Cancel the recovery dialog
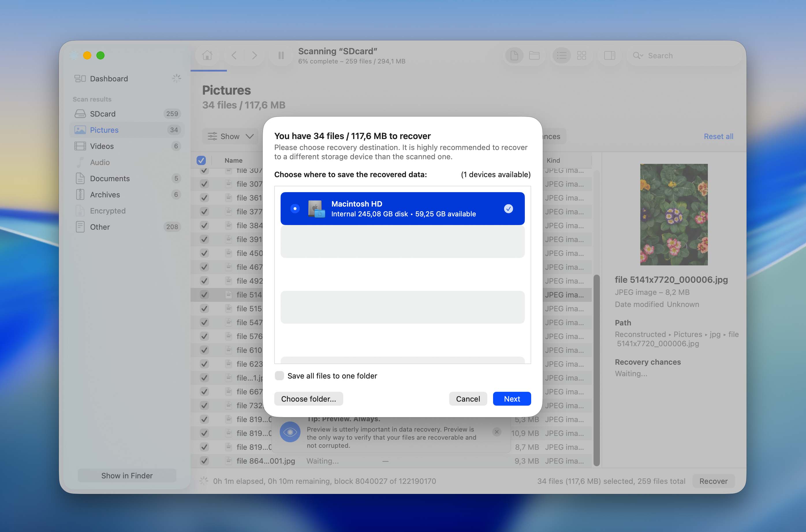The height and width of the screenshot is (532, 806). (x=468, y=399)
